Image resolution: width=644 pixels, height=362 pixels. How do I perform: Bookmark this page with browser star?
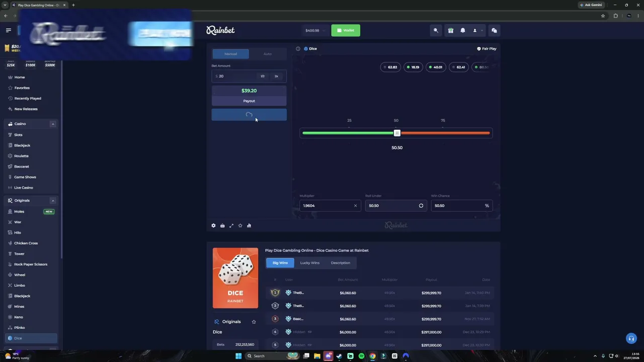click(603, 16)
